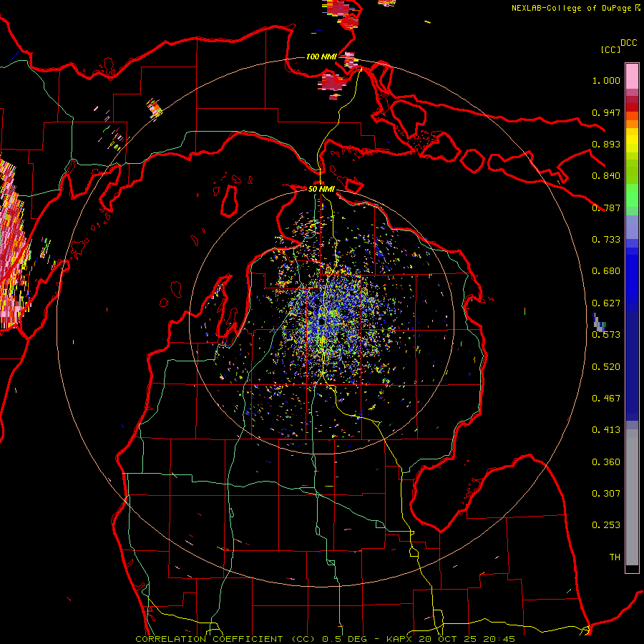This screenshot has height=644, width=644.
Task: Select the 0.787 scale value
Action: 606,208
